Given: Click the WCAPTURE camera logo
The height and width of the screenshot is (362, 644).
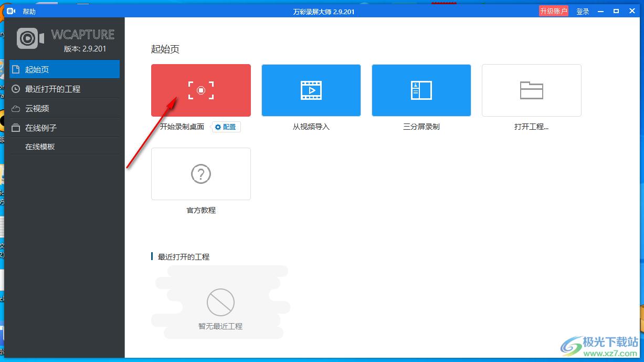Looking at the screenshot, I should coord(30,38).
